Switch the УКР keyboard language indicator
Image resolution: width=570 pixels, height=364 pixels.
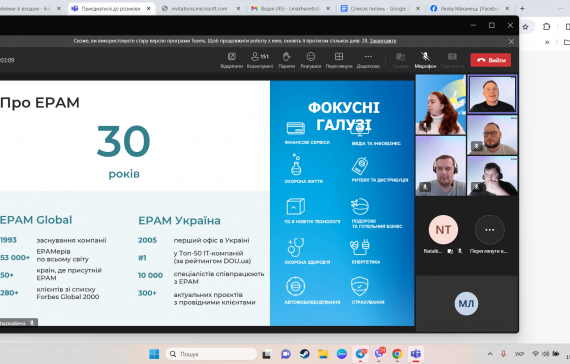click(x=519, y=354)
